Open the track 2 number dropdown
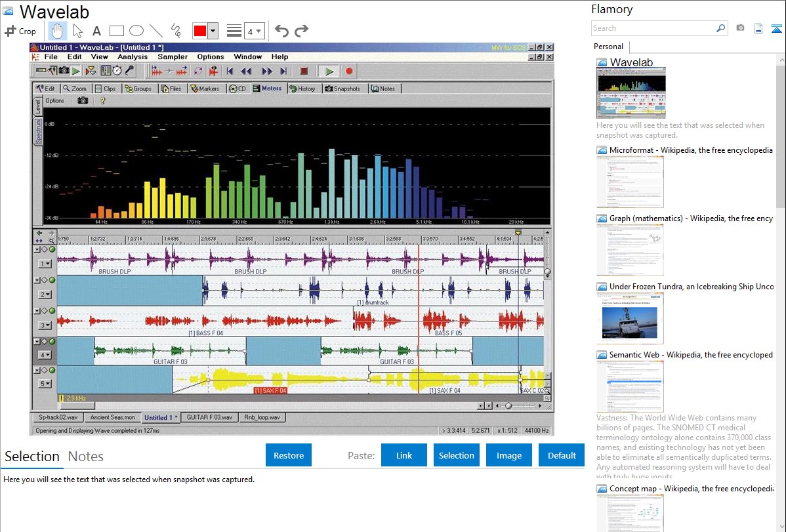786x532 pixels. point(45,295)
